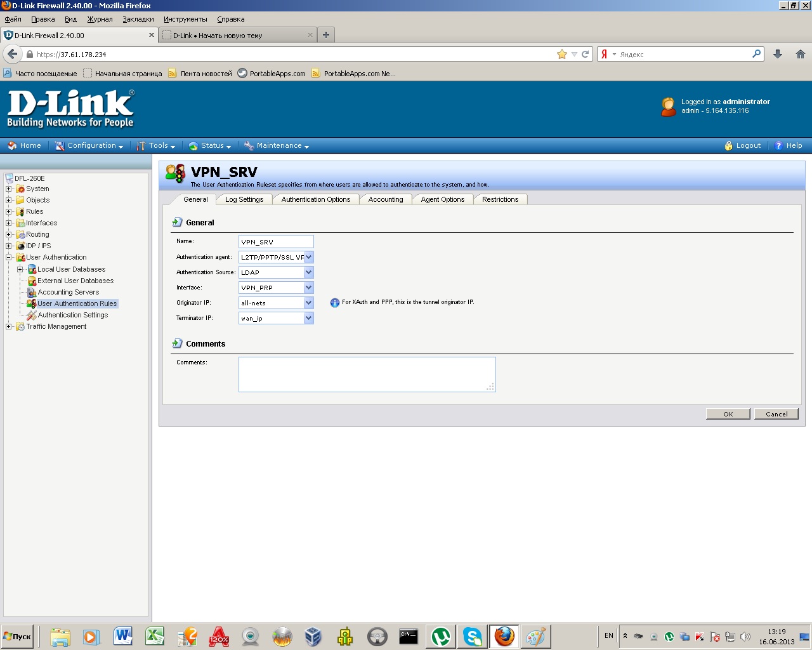Open the Interface dropdown arrow

pos(308,288)
